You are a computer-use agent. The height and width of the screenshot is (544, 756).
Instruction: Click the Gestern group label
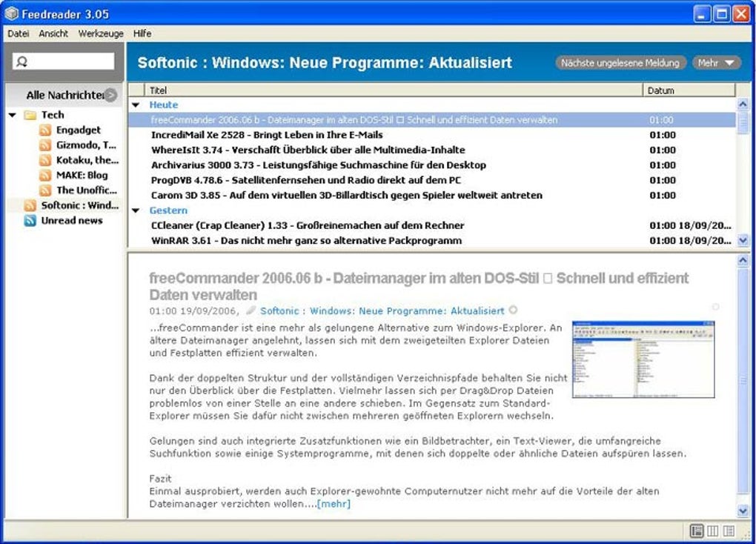(x=168, y=210)
